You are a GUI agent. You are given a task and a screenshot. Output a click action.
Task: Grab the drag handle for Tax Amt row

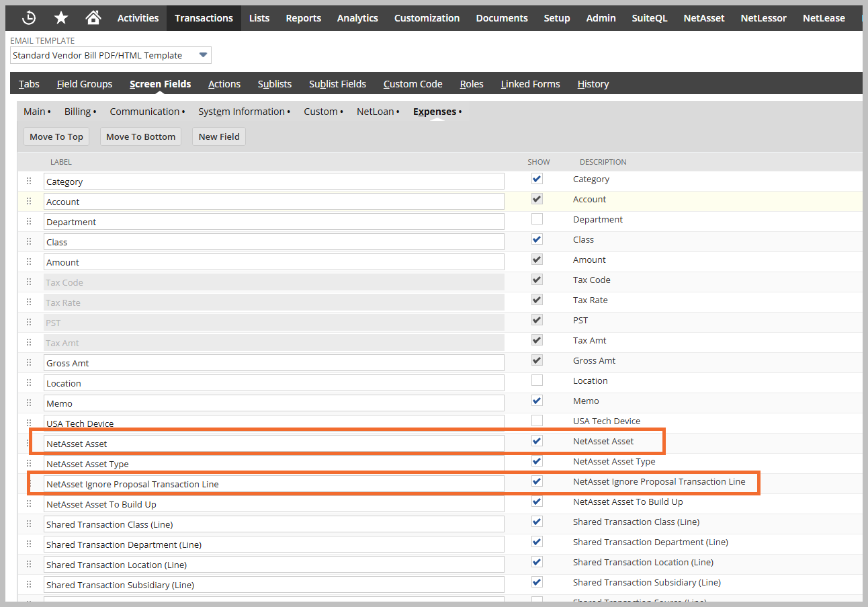[x=29, y=343]
